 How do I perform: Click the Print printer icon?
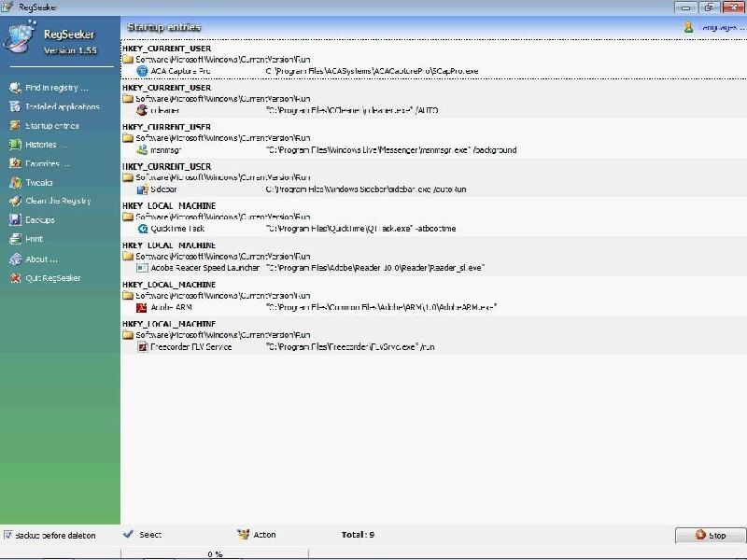[15, 239]
